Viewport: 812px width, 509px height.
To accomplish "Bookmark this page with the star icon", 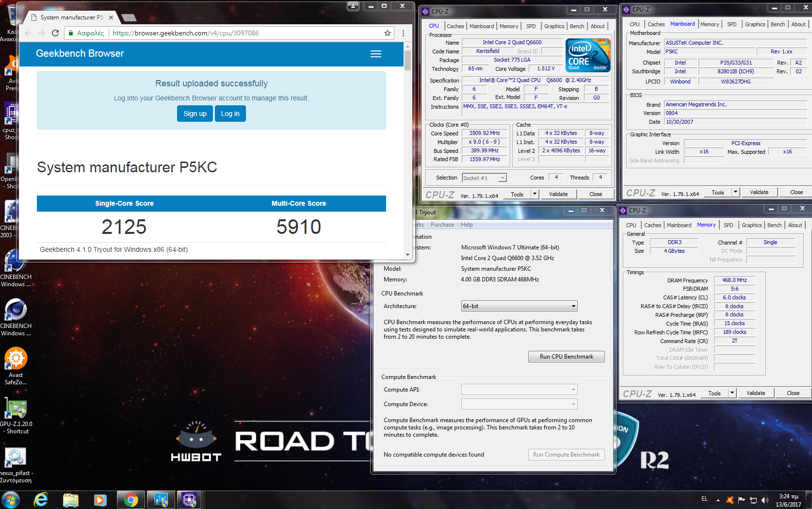I will (388, 33).
